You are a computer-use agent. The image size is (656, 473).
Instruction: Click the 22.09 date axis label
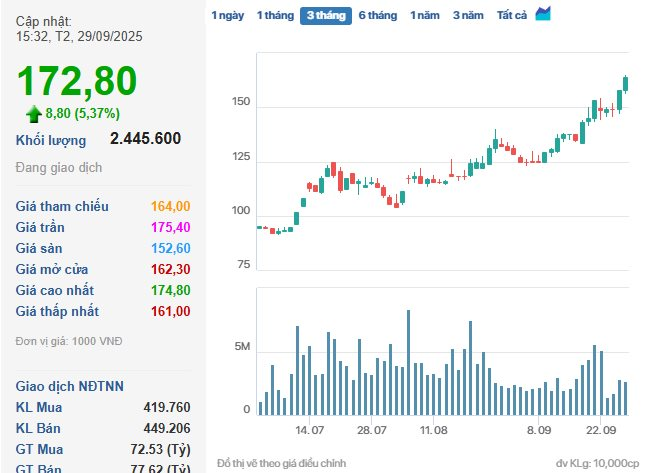pos(601,430)
